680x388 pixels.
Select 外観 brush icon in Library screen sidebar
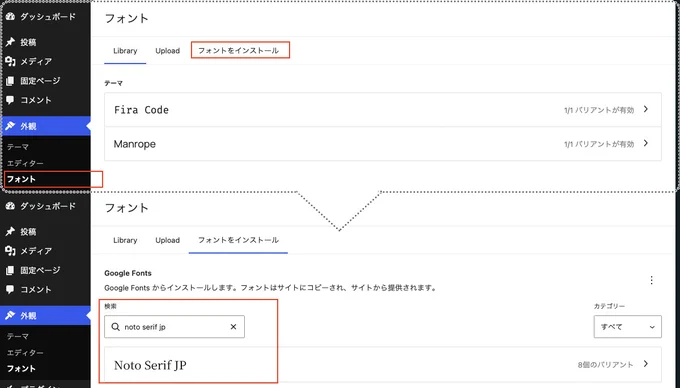tap(10, 126)
